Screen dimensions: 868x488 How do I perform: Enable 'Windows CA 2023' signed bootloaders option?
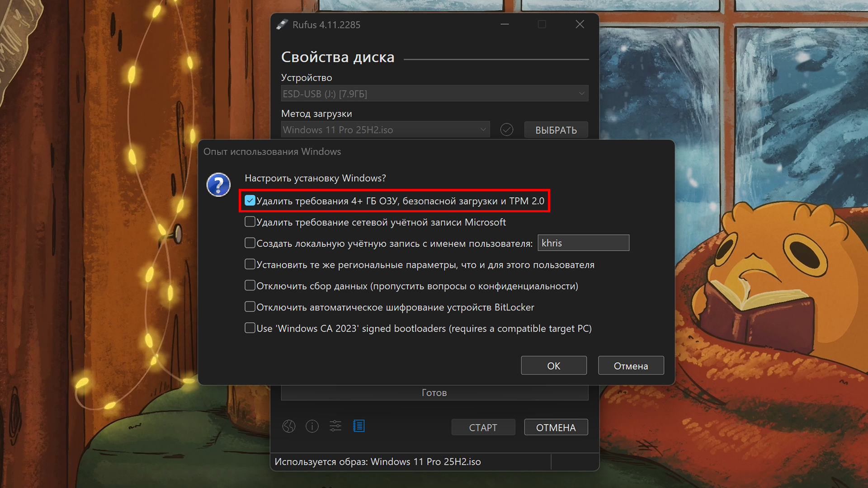250,328
